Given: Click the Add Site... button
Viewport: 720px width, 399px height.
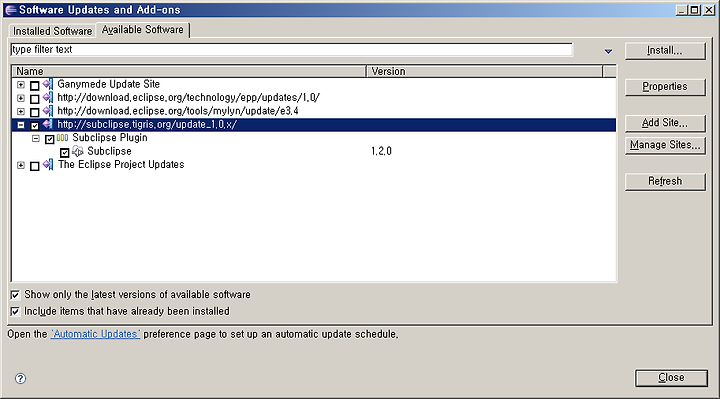Looking at the screenshot, I should (x=665, y=123).
